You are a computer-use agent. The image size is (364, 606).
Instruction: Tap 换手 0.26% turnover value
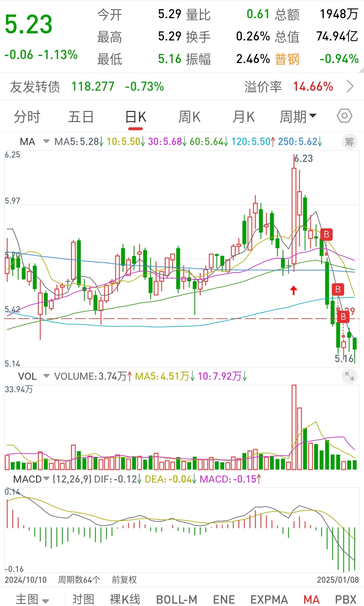coord(253,36)
